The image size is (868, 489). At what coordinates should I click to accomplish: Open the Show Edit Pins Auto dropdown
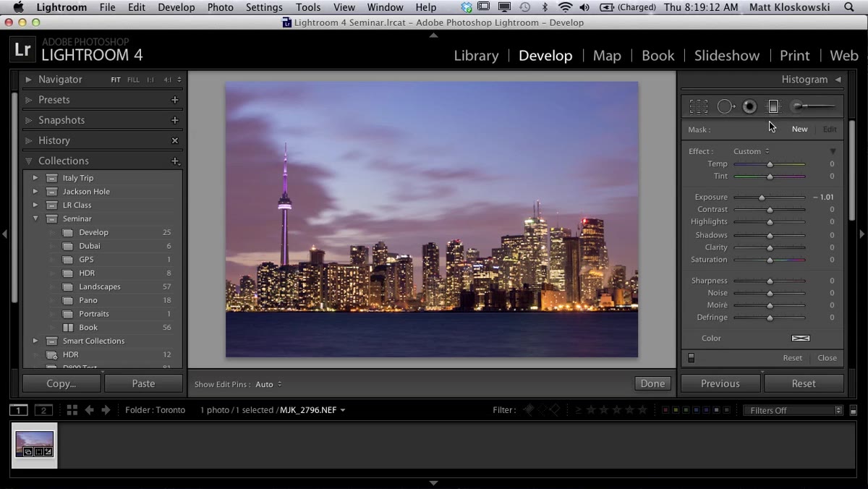(268, 384)
